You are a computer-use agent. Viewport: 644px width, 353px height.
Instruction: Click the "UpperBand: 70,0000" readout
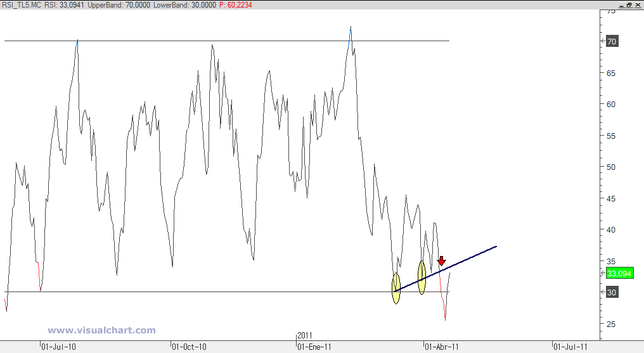point(119,5)
